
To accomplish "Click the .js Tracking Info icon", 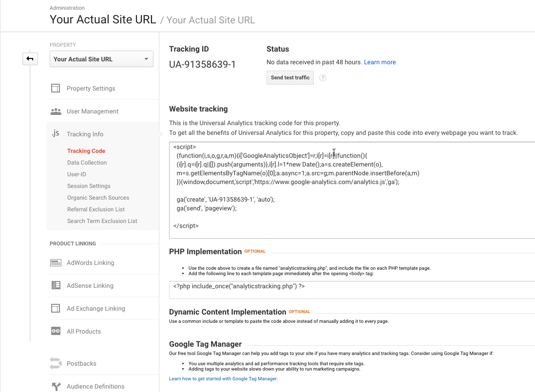I will (56, 134).
